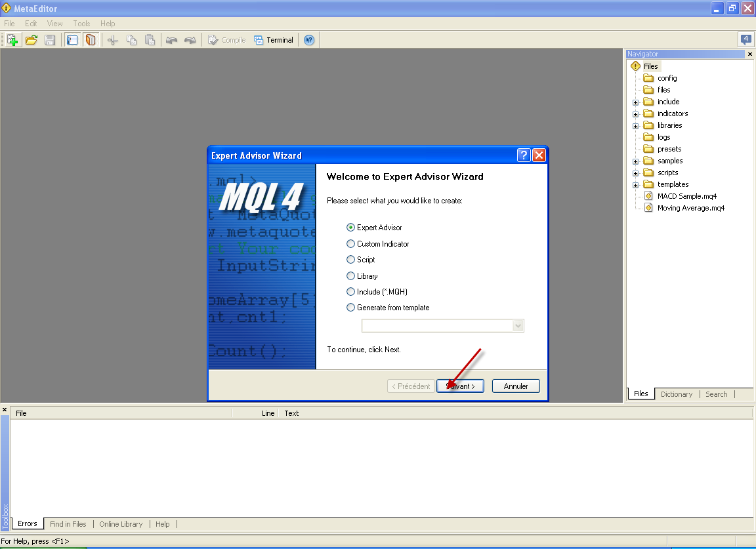
Task: Click the Suivant > button
Action: pos(460,386)
